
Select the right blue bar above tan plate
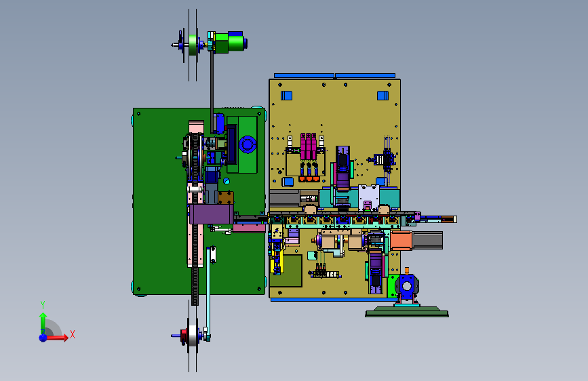click(x=366, y=76)
